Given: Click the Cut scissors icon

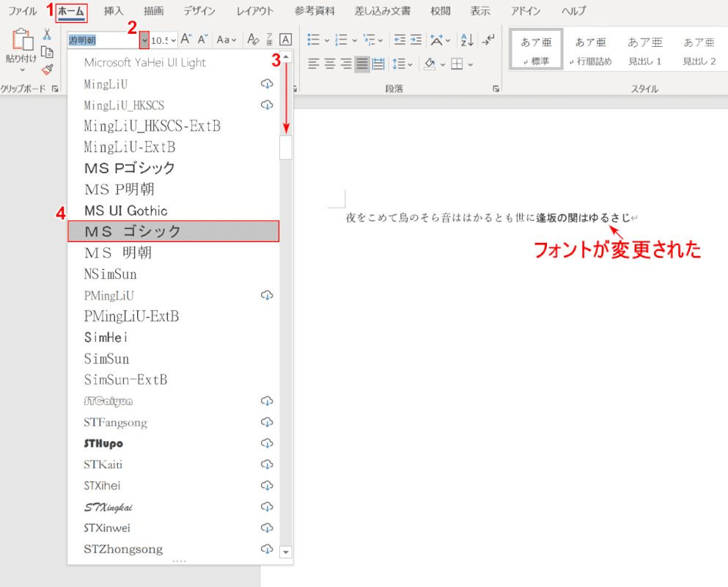Looking at the screenshot, I should pos(47,34).
